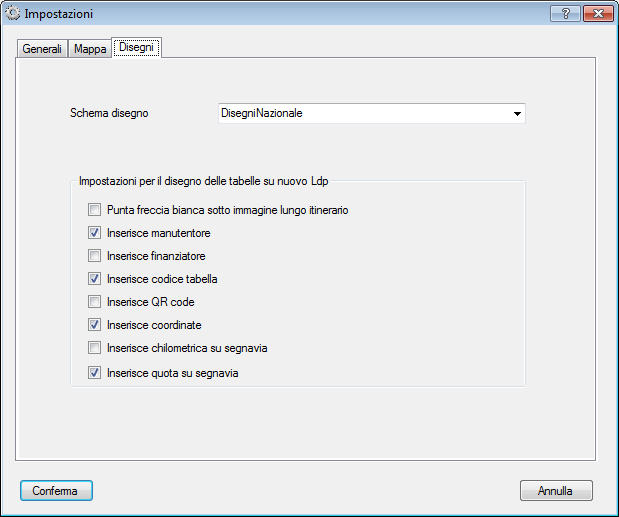Select the Disegni tab

pyautogui.click(x=136, y=48)
